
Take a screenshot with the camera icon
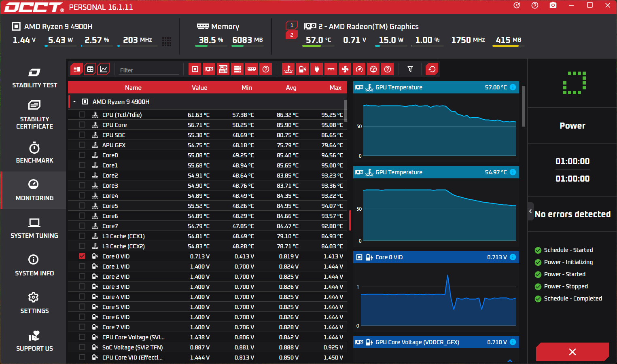coord(553,5)
